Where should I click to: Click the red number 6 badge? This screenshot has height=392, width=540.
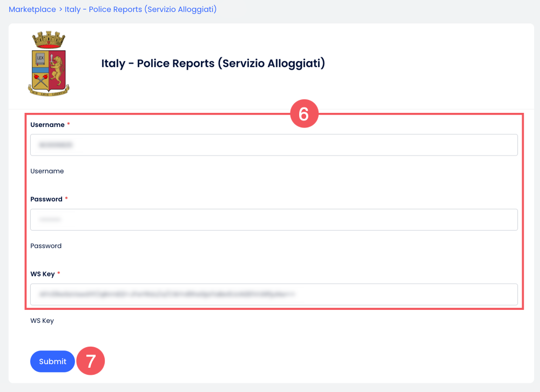pyautogui.click(x=303, y=114)
